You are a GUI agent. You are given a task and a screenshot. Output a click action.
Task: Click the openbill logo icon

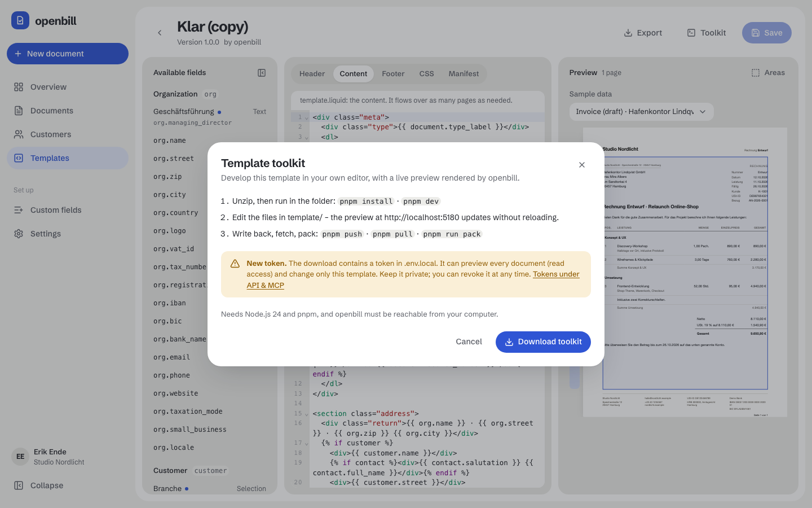tap(20, 20)
